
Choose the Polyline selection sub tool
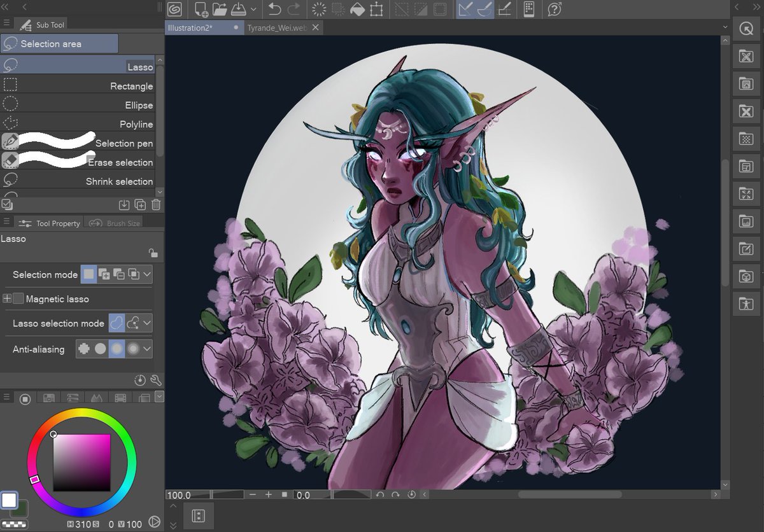78,123
